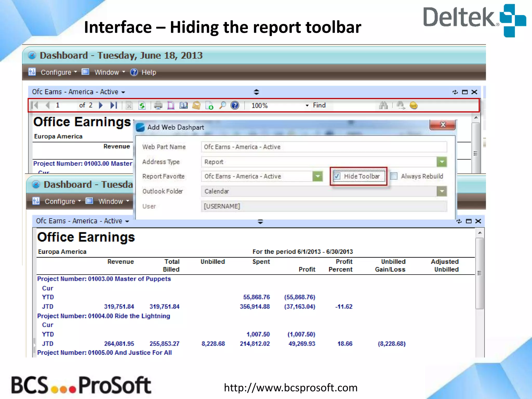Screen dimensions: 532x399
Task: Open the Address Type dropdown arrow
Action: coord(442,162)
